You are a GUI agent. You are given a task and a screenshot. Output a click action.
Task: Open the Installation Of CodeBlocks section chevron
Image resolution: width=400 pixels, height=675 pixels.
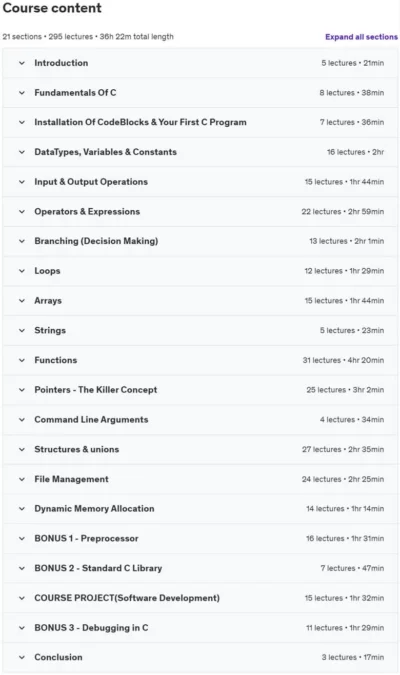(22, 122)
